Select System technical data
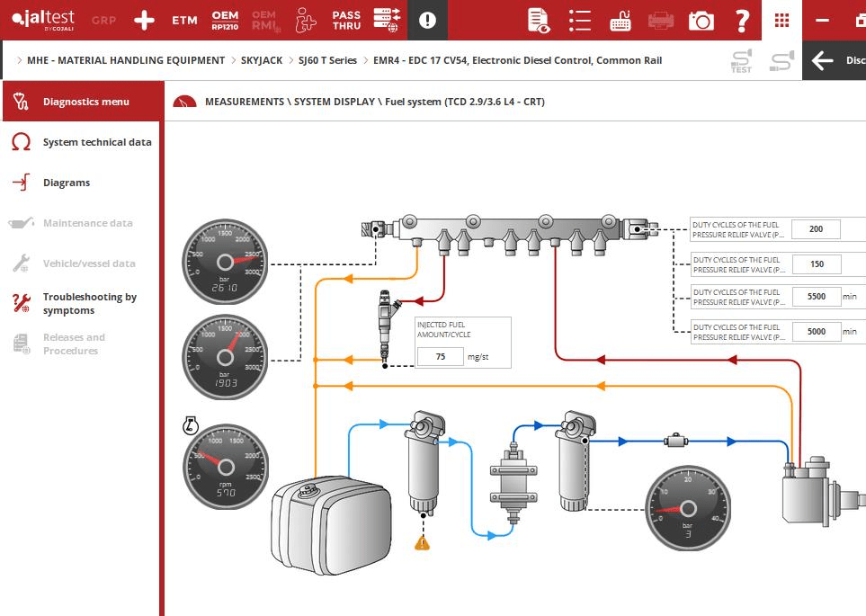Image resolution: width=866 pixels, height=616 pixels. coord(96,142)
